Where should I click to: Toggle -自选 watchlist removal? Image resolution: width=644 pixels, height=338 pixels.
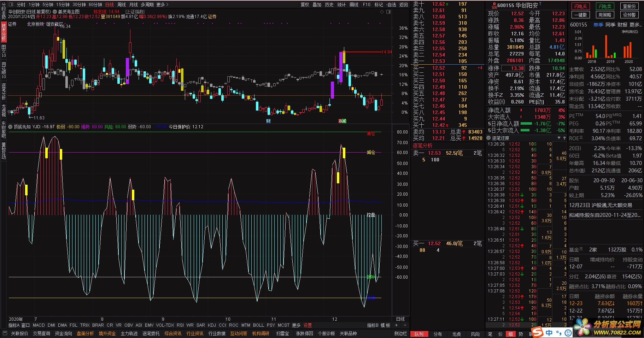tap(391, 5)
